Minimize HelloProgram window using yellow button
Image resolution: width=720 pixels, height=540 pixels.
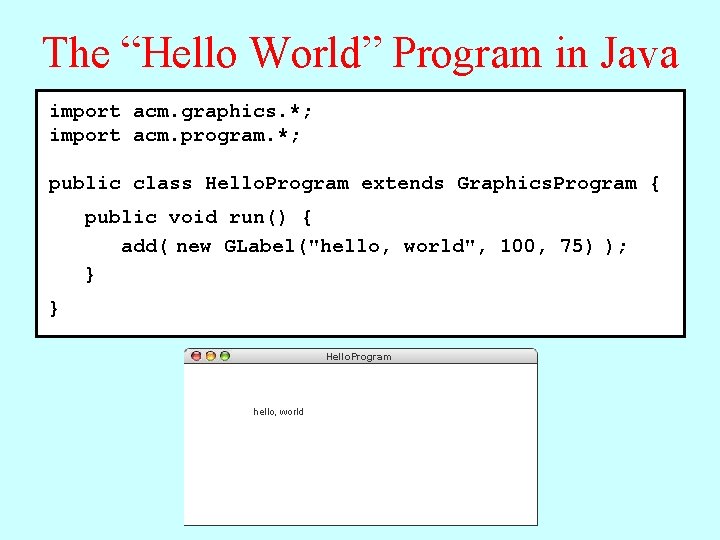[x=210, y=356]
